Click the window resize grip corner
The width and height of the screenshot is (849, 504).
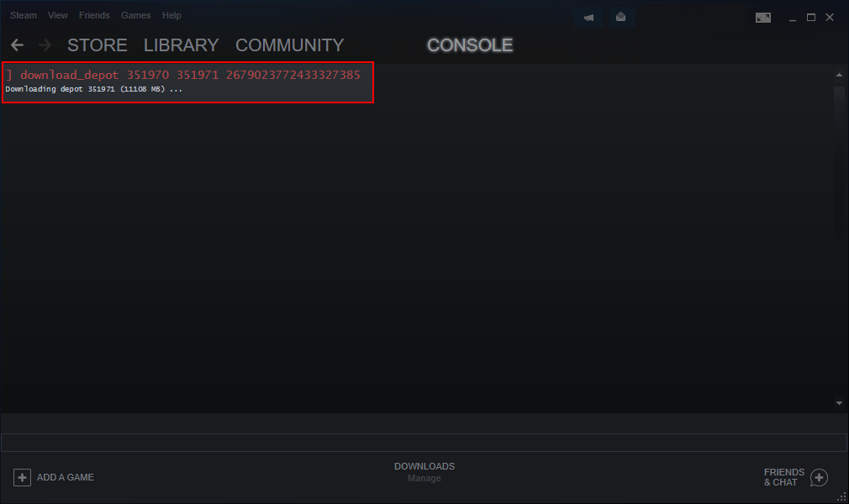point(842,497)
